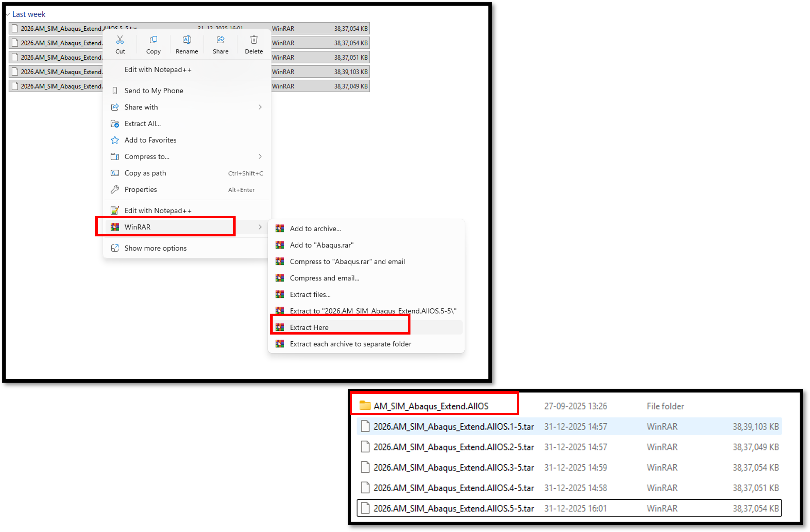
Task: Click Extract each archive to separate folder
Action: pyautogui.click(x=350, y=344)
